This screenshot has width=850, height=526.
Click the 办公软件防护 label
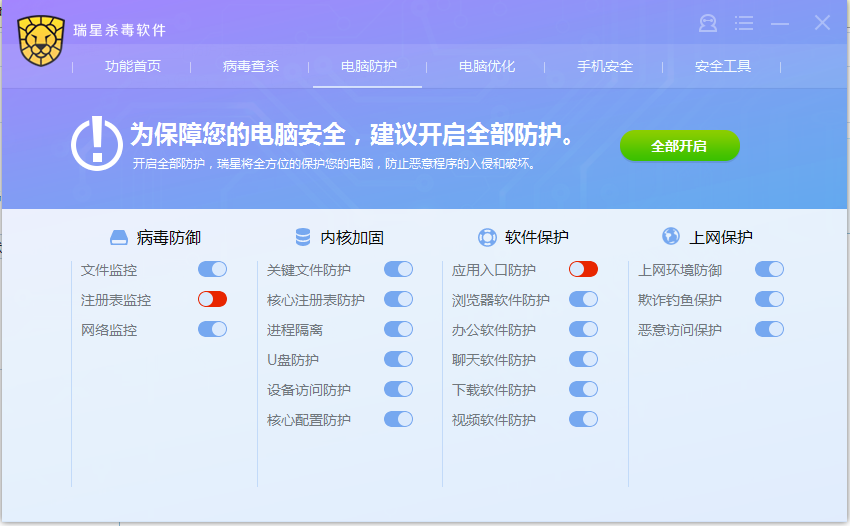494,330
